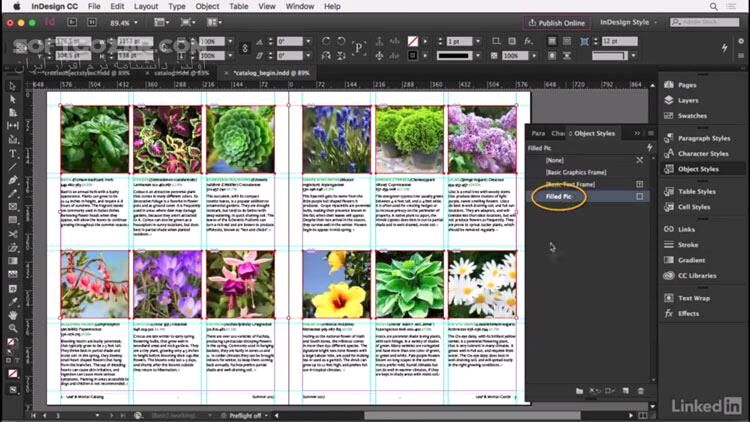Open the CC Libraries panel
The width and height of the screenshot is (750, 422).
pyautogui.click(x=696, y=275)
